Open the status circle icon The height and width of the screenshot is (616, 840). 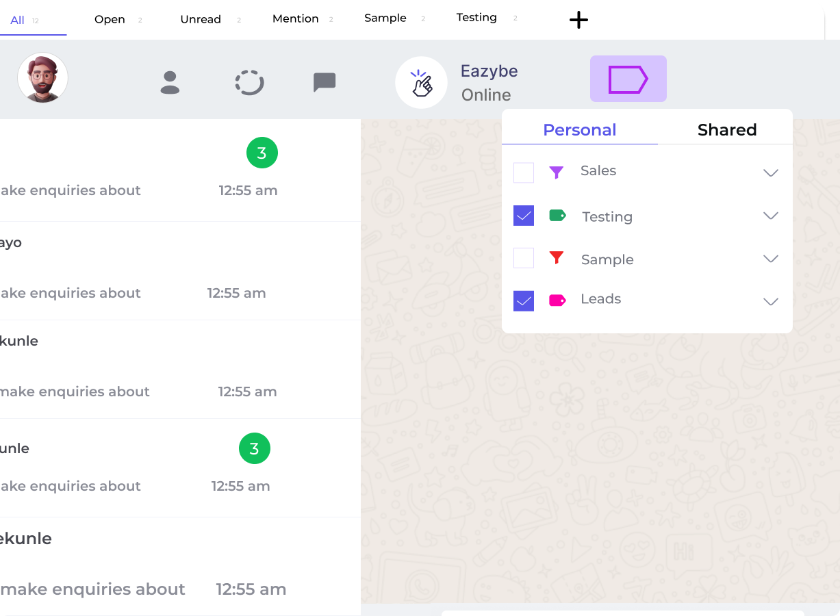(249, 82)
